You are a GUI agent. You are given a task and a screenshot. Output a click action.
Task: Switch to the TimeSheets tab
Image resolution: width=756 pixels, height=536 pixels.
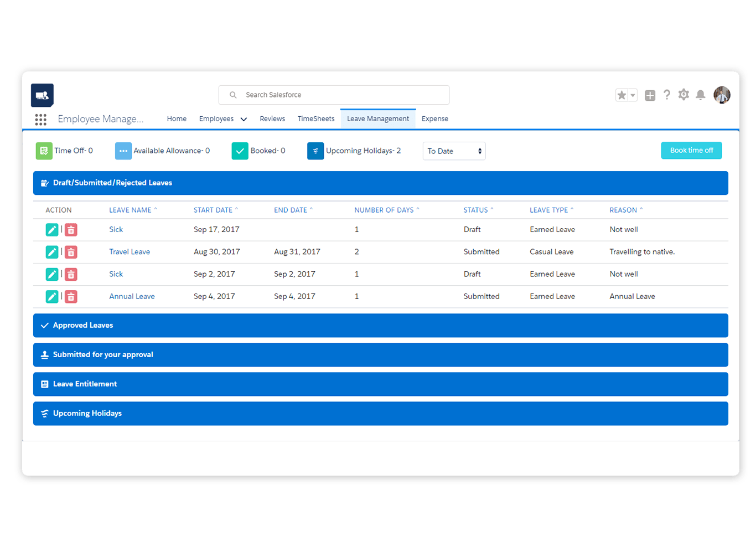pos(315,118)
